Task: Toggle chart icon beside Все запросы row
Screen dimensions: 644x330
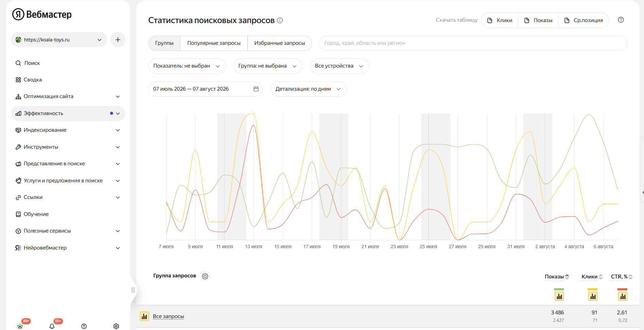Action: [144, 316]
